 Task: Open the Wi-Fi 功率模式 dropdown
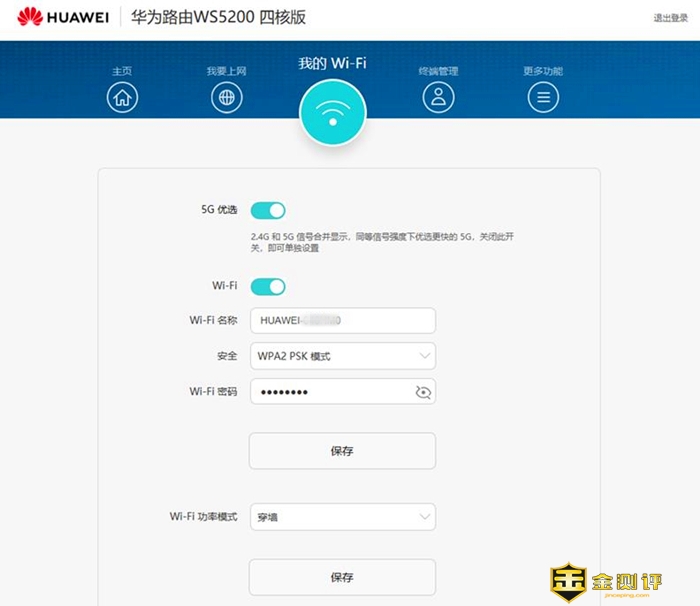pyautogui.click(x=341, y=517)
